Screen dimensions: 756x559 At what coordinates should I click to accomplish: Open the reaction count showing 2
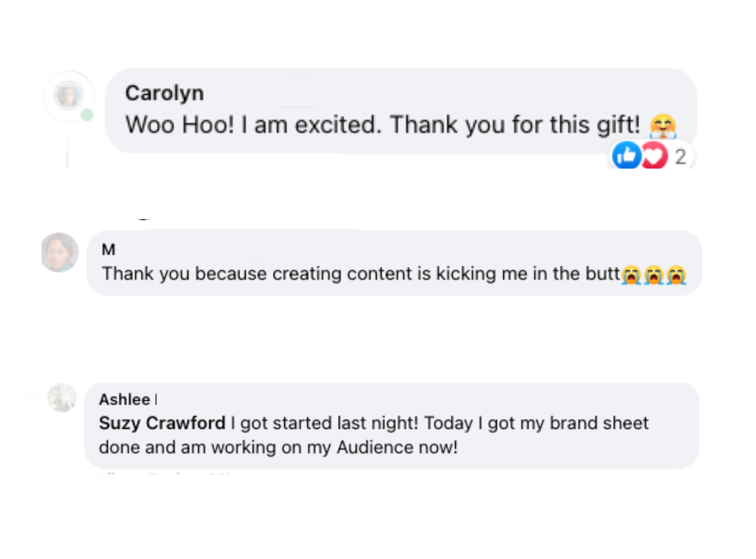[x=680, y=157]
